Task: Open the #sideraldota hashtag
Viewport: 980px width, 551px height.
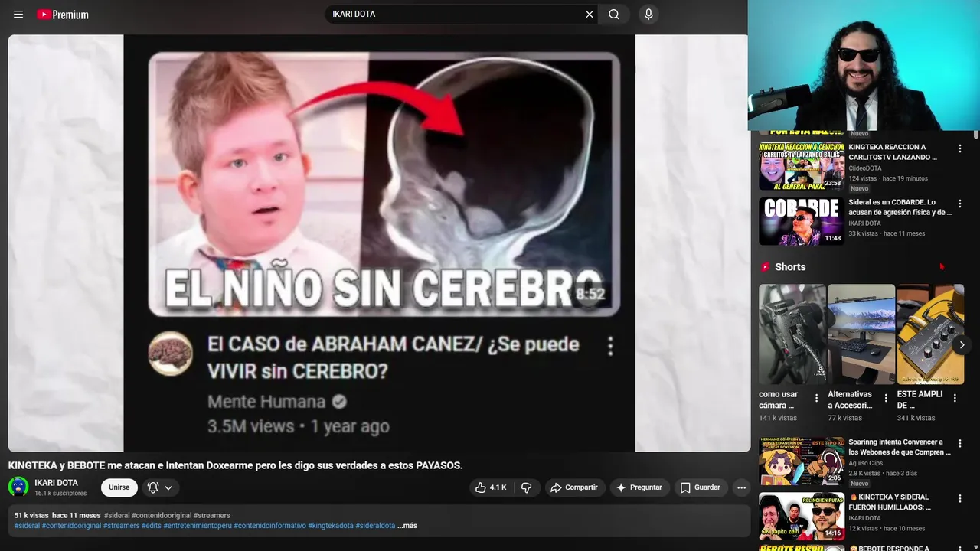Action: [375, 526]
